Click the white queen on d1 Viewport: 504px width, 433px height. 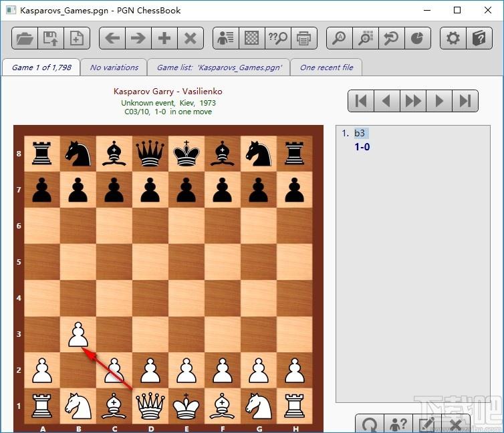tap(150, 406)
